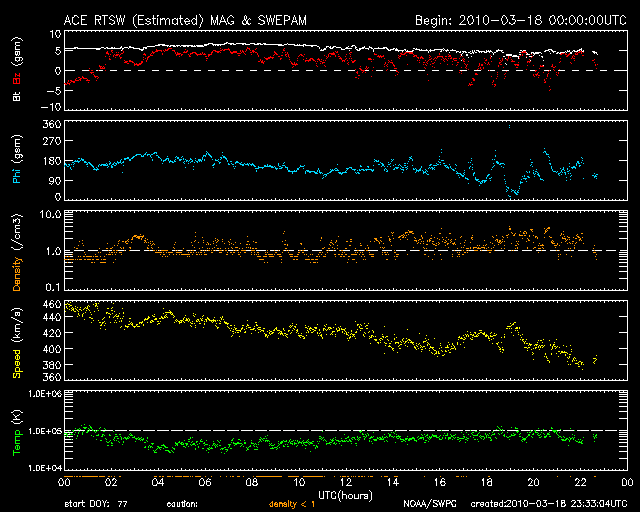Click the ACE RTSW plot title
Image resolution: width=640 pixels, height=512 pixels.
[x=185, y=20]
